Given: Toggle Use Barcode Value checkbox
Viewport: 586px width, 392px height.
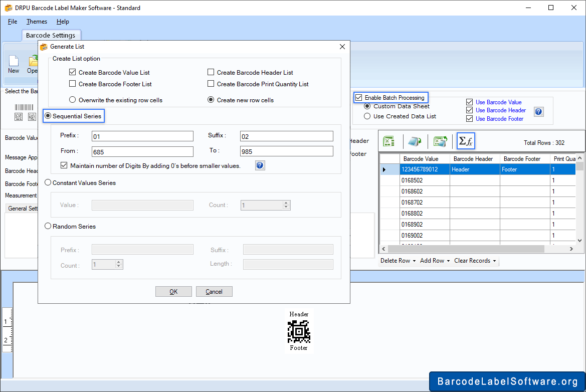Looking at the screenshot, I should (469, 102).
